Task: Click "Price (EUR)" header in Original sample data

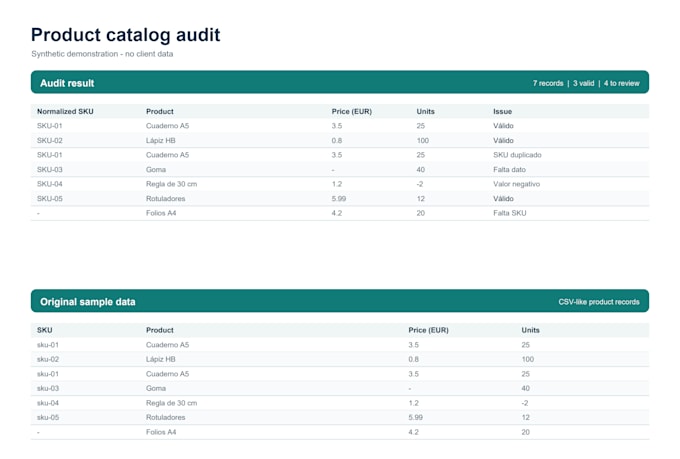Action: [428, 330]
